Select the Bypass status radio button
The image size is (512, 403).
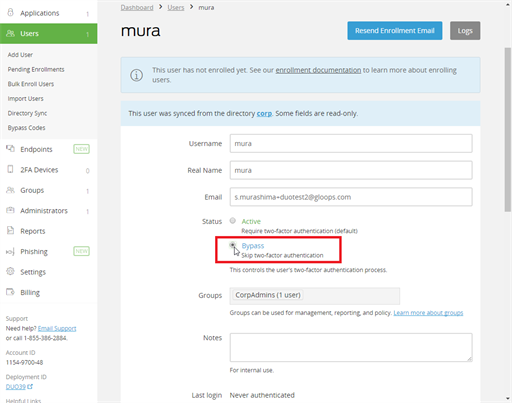tap(233, 245)
